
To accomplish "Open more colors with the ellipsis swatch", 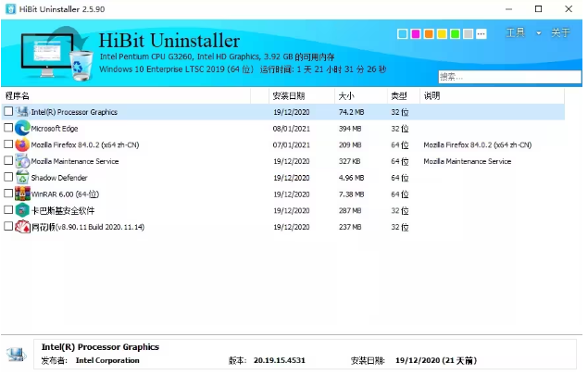I will pyautogui.click(x=482, y=34).
